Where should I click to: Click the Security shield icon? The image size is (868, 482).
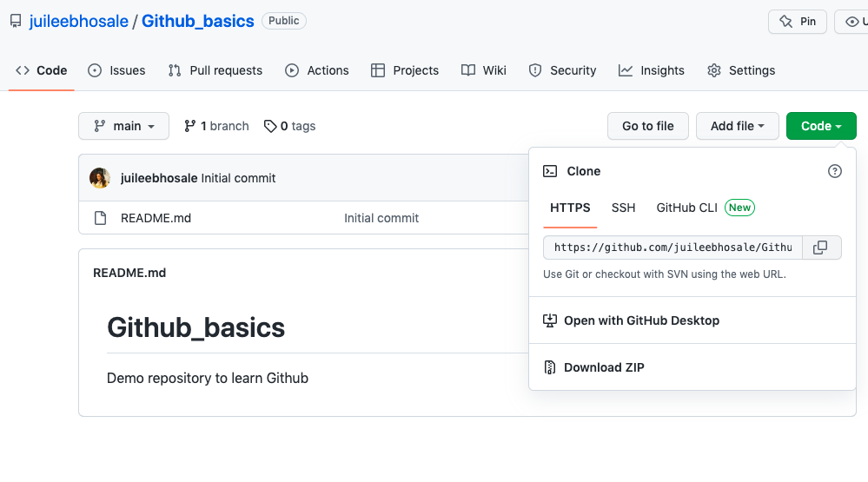tap(534, 71)
